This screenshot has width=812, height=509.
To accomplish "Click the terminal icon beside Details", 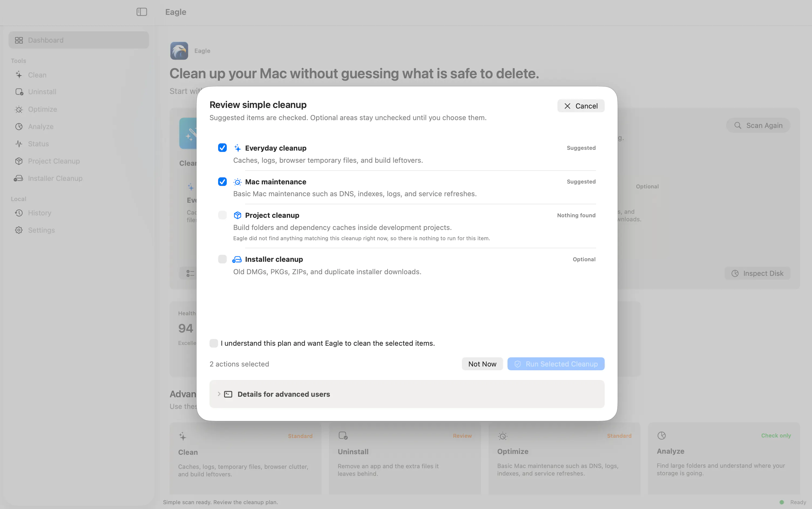I will click(x=228, y=394).
